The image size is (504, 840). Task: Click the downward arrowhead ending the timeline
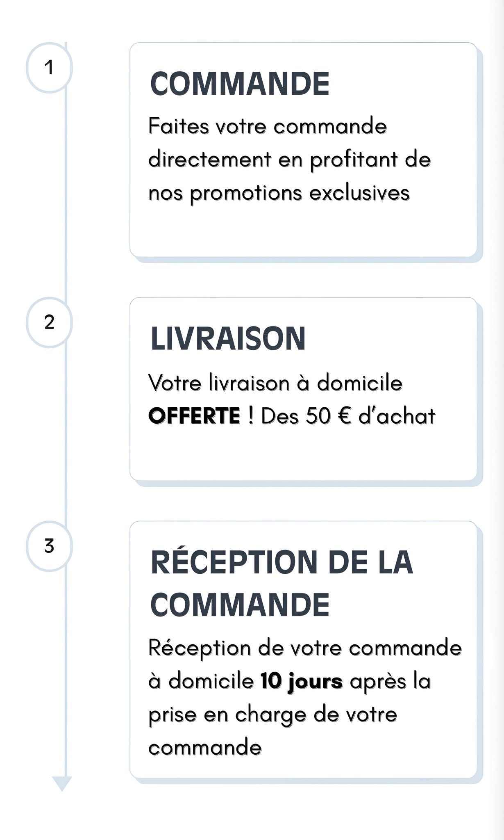pyautogui.click(x=62, y=783)
